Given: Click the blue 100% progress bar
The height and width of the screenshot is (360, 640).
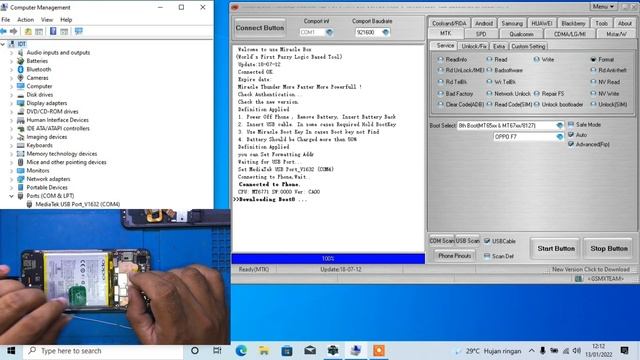Looking at the screenshot, I should [x=328, y=258].
